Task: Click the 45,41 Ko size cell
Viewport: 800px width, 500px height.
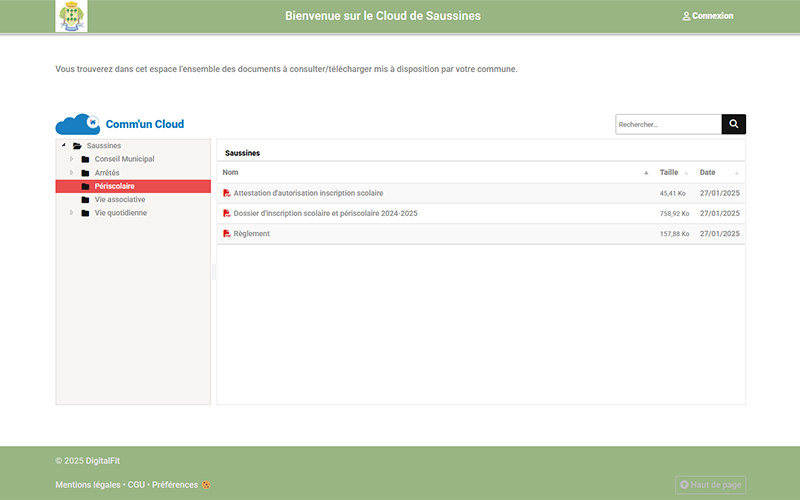Action: (672, 193)
